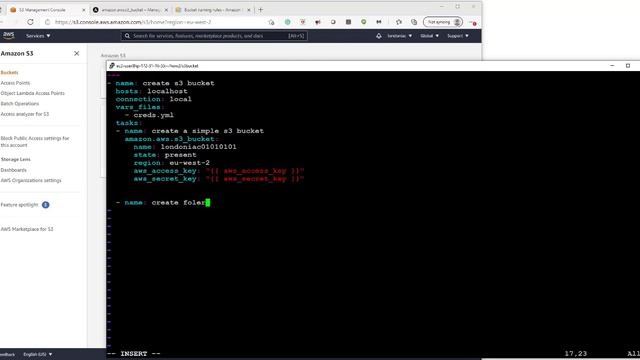Viewport: 640px width, 360px height.
Task: Click the dark square extension icon
Action: [x=348, y=22]
